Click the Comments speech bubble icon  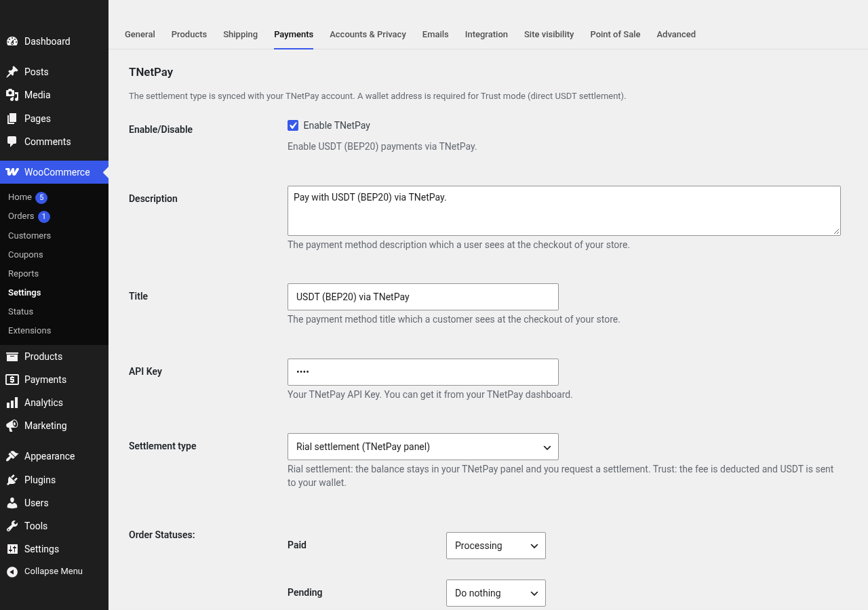pos(12,142)
